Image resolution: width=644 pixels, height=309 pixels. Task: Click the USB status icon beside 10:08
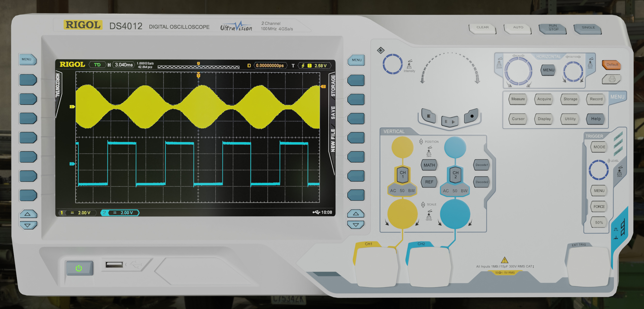316,212
